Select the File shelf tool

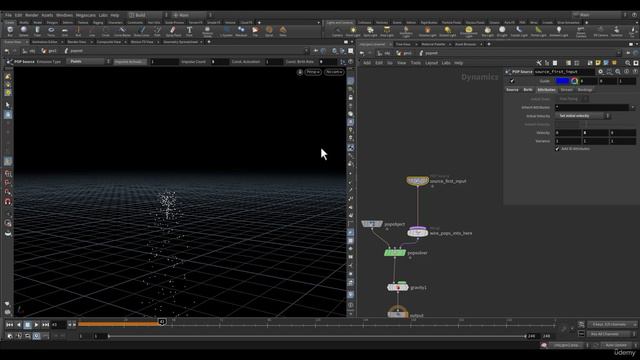coord(255,31)
